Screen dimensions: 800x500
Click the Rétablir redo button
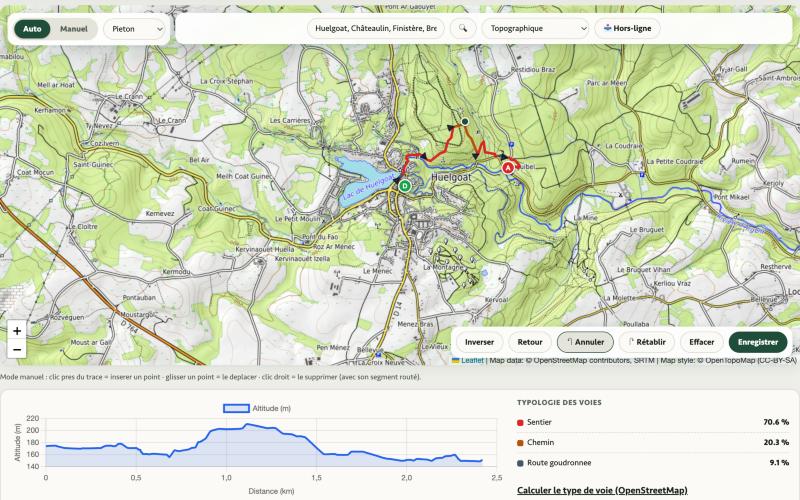646,342
